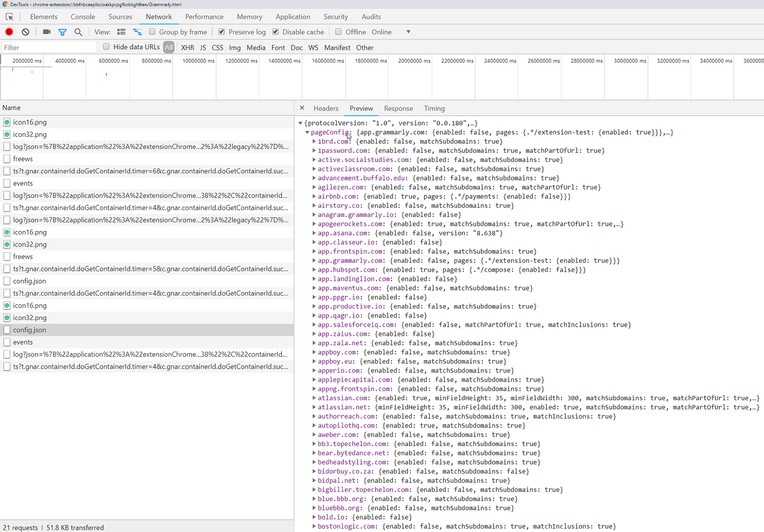Activate the inspect element picker icon
Screen dimensions: 764x532
[x=10, y=17]
